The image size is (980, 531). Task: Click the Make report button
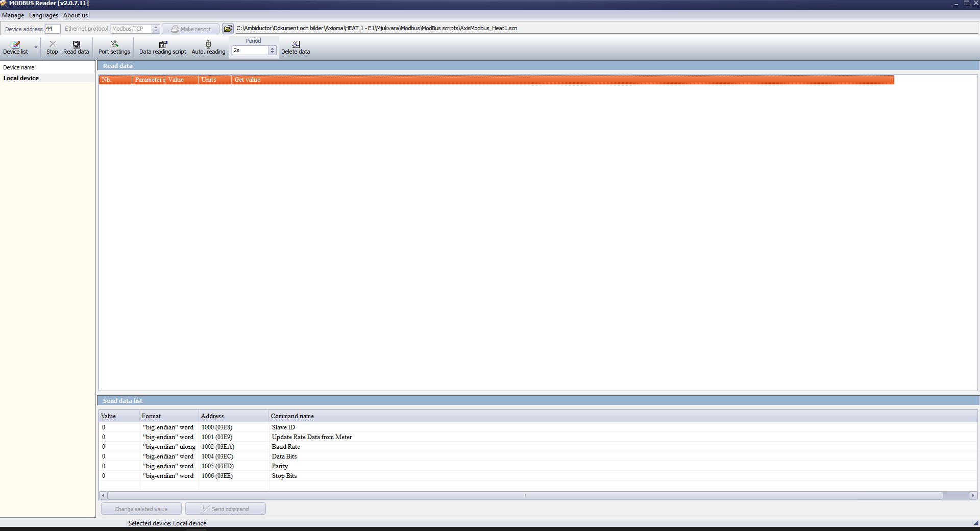point(190,29)
